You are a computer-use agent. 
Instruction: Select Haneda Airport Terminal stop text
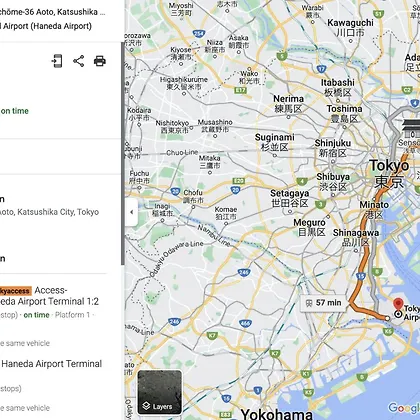coord(52,364)
